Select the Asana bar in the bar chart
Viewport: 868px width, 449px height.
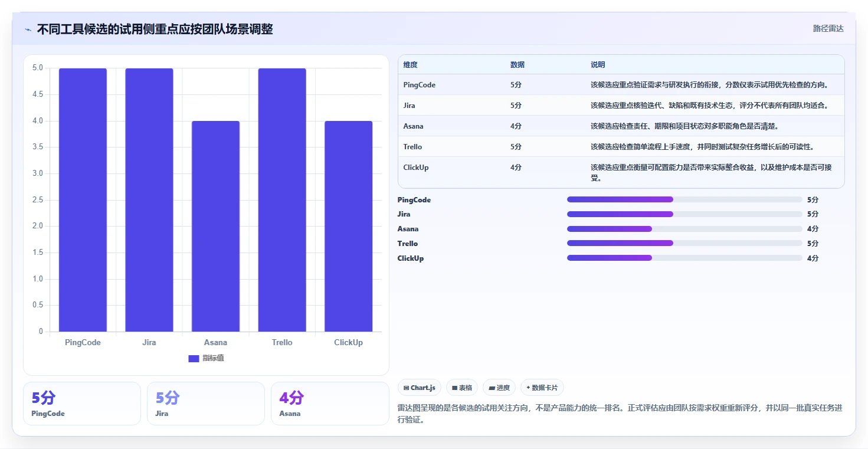coord(215,226)
